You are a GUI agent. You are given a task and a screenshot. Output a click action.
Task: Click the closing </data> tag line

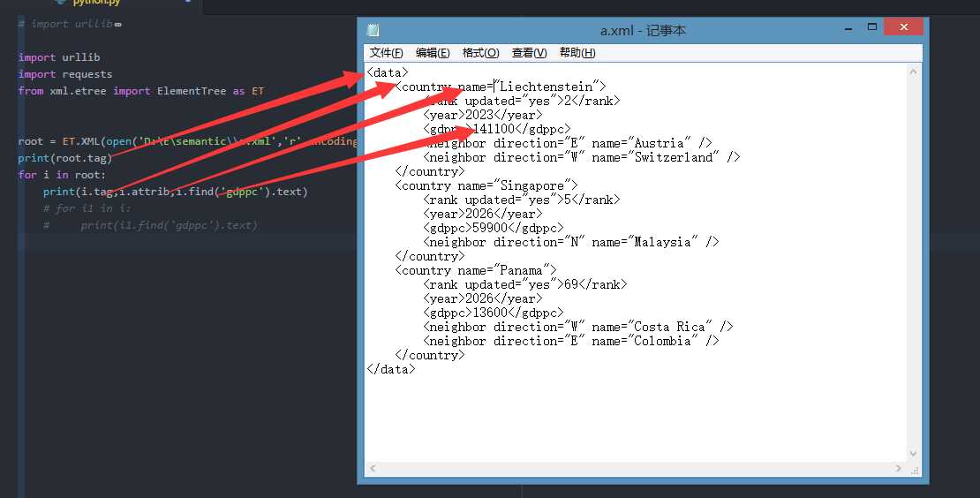390,369
